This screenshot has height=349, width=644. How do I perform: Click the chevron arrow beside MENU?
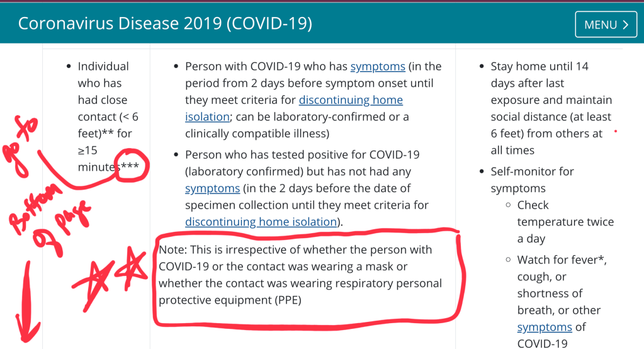625,25
